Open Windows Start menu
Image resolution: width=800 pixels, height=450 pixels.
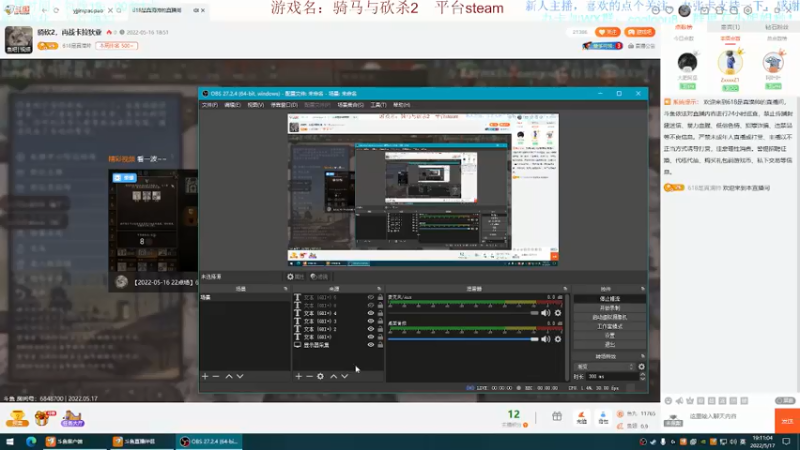(x=10, y=441)
